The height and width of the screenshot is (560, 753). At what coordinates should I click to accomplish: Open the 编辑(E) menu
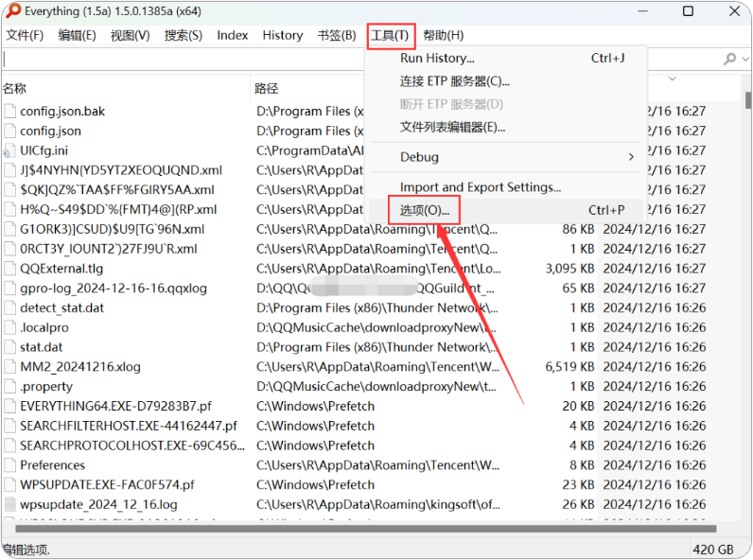point(77,36)
